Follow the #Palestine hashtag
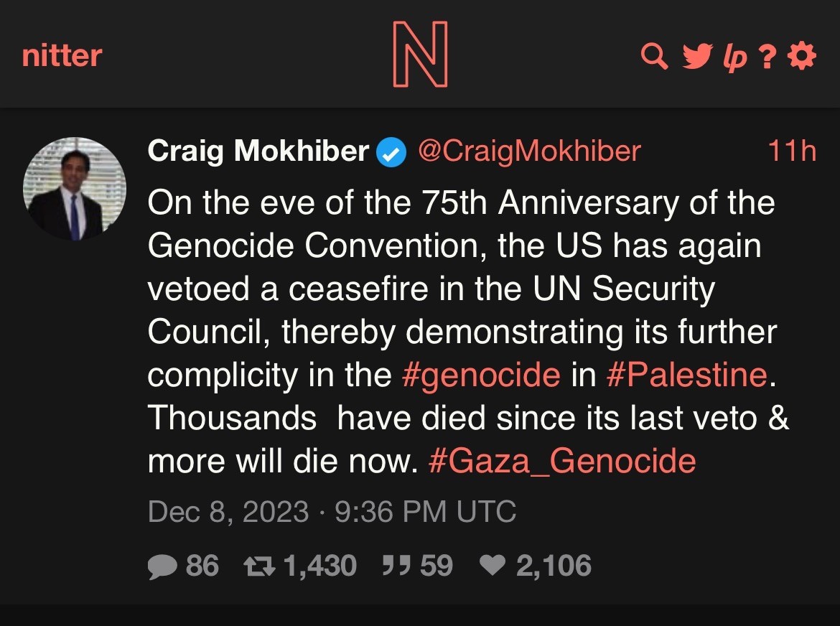This screenshot has height=626, width=840. 686,375
